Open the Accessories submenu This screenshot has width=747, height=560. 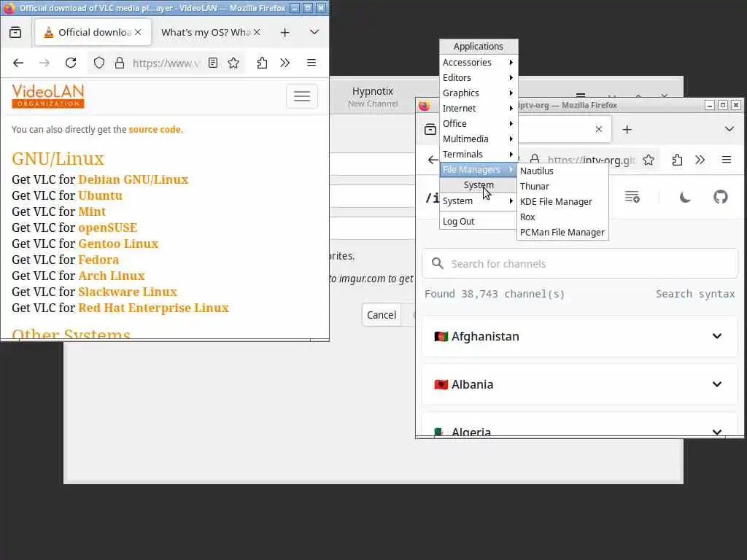(479, 63)
